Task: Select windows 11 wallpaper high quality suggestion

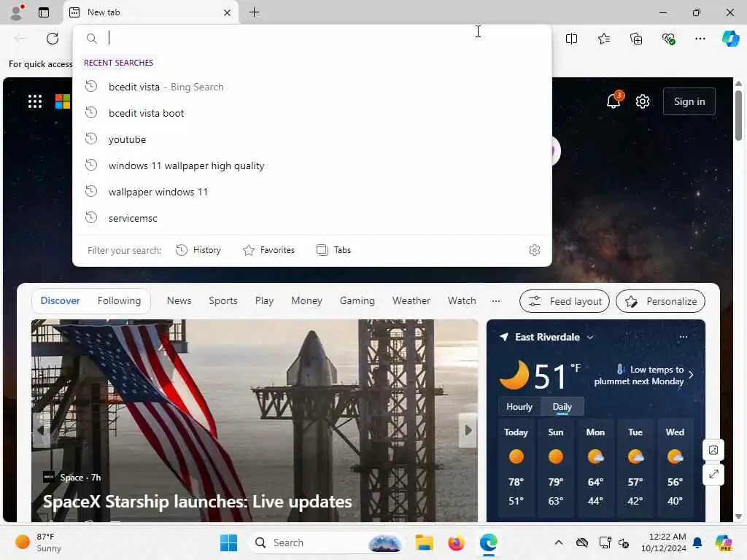Action: (x=312, y=166)
